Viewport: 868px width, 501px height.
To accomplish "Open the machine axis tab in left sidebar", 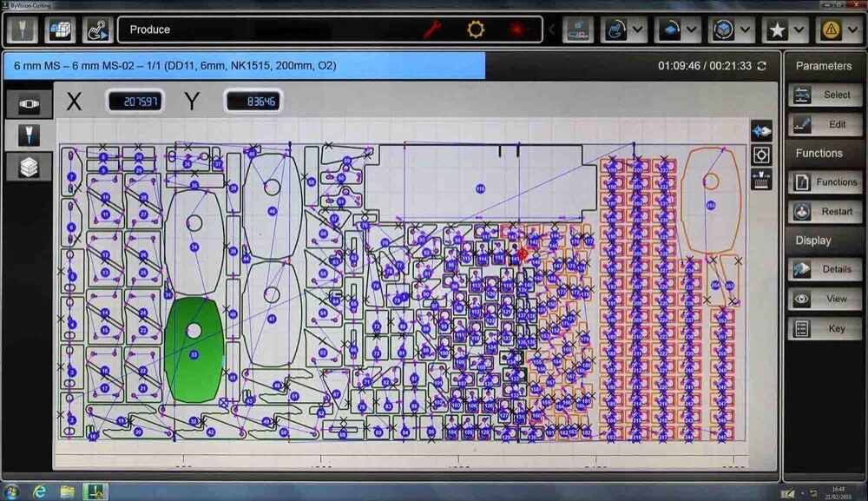I will pyautogui.click(x=29, y=104).
